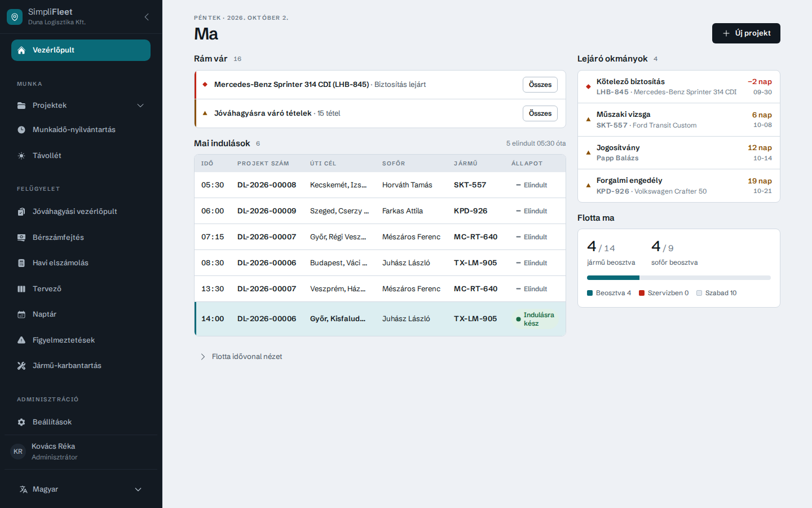
Task: Click the Jóváhagyási vezérlőpult clipboard icon
Action: pyautogui.click(x=21, y=212)
